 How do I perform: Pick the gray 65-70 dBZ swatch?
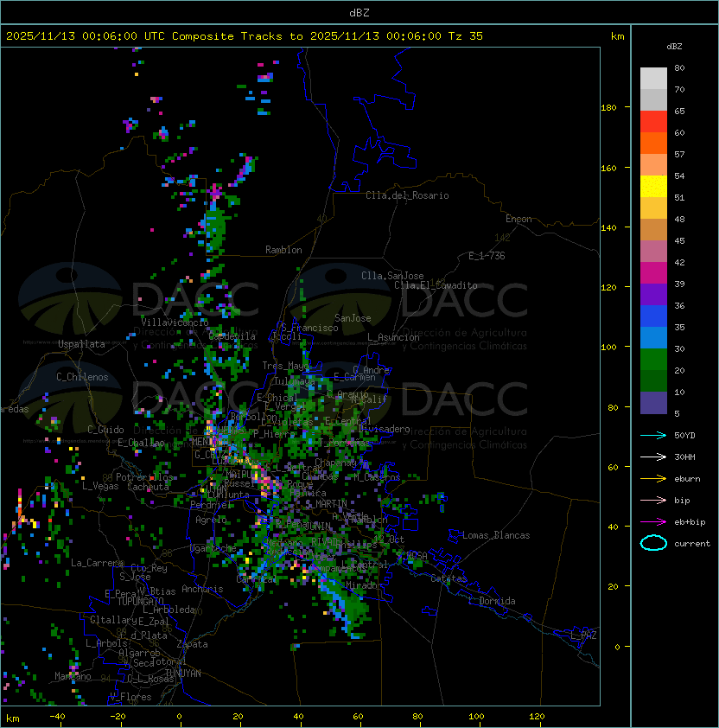click(x=653, y=99)
